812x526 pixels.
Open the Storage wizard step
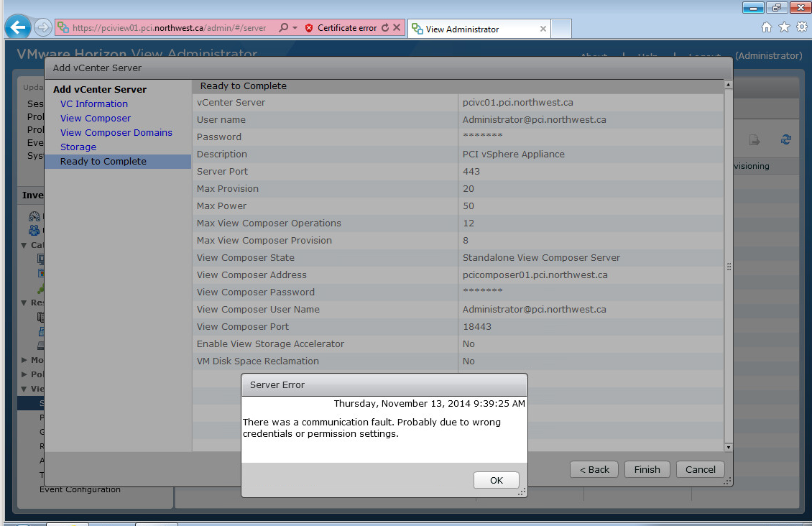coord(78,147)
